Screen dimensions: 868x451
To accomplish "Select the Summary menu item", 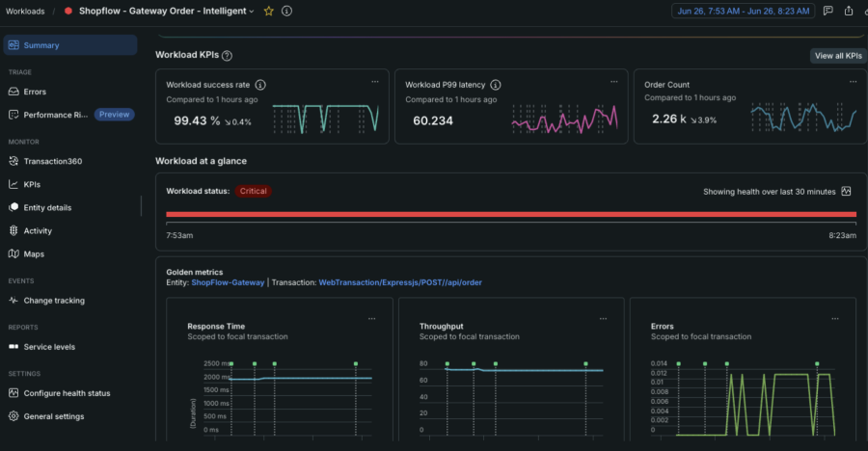I will click(70, 45).
